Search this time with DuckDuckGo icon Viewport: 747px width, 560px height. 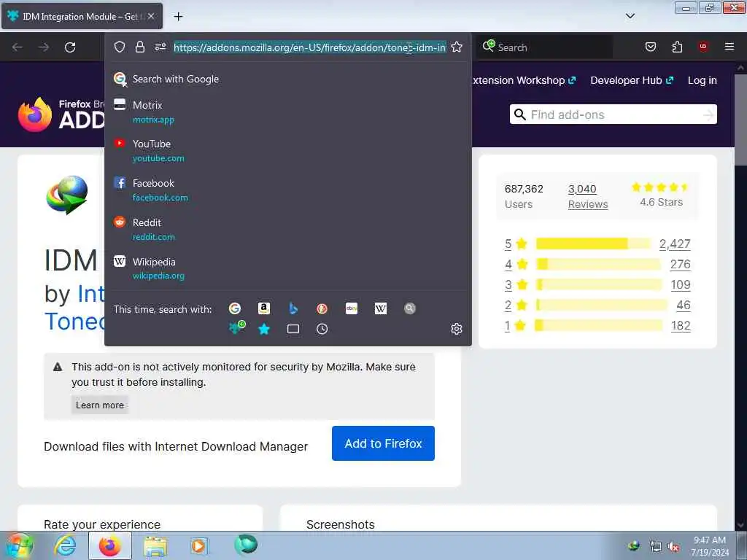322,308
